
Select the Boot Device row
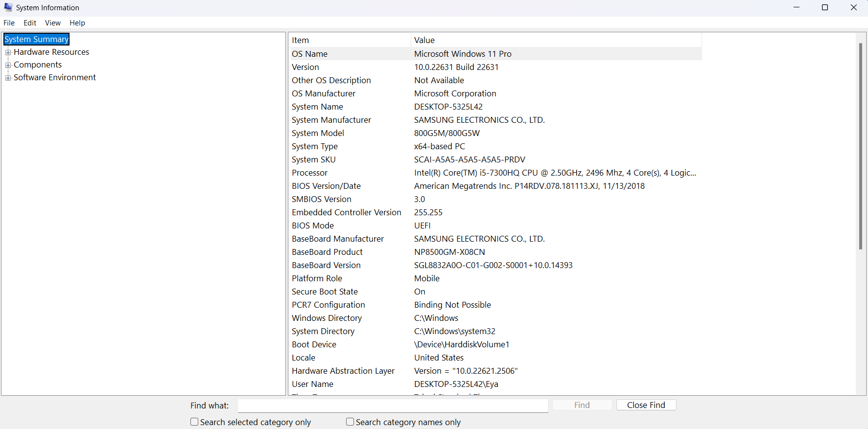point(495,344)
